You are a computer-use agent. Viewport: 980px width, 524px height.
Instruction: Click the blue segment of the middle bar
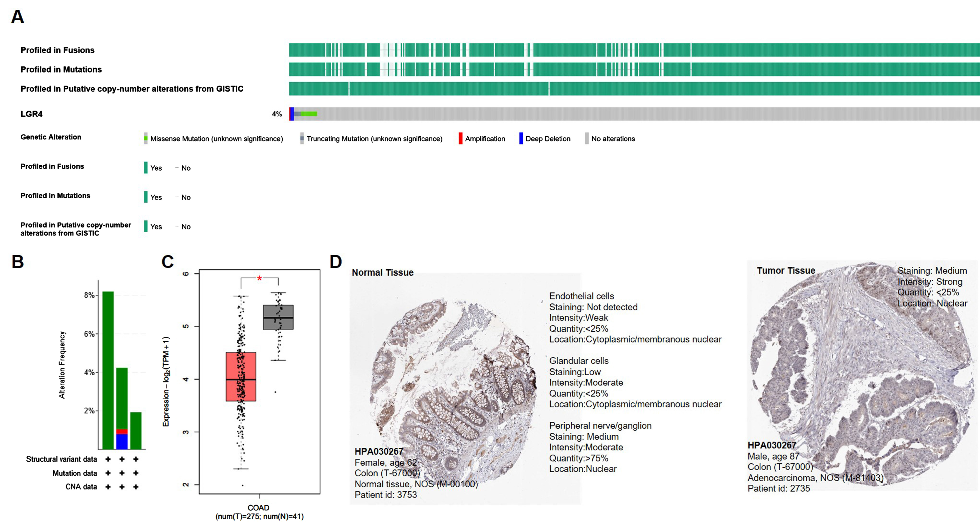122,441
